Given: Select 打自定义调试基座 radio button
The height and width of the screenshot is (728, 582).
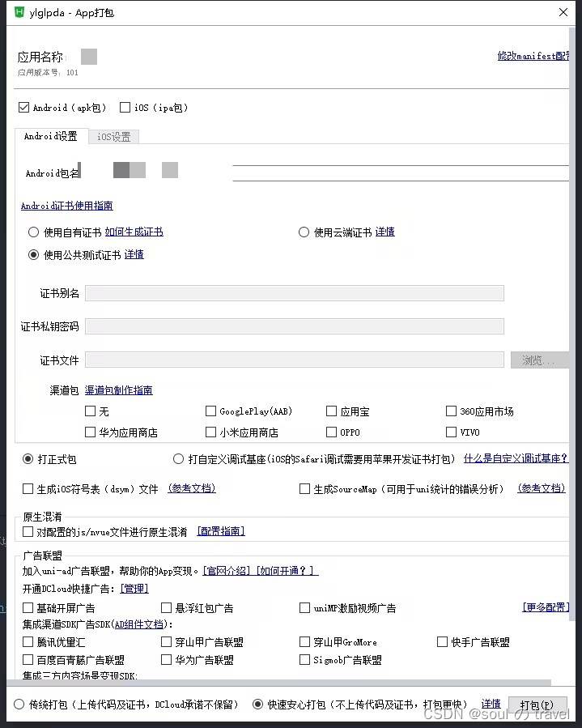Looking at the screenshot, I should click(178, 459).
